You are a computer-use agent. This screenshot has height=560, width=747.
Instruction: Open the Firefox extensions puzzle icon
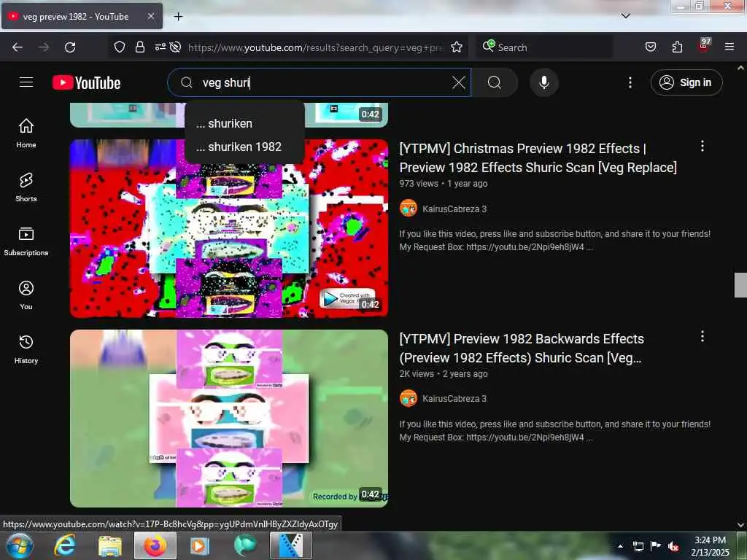pyautogui.click(x=677, y=47)
